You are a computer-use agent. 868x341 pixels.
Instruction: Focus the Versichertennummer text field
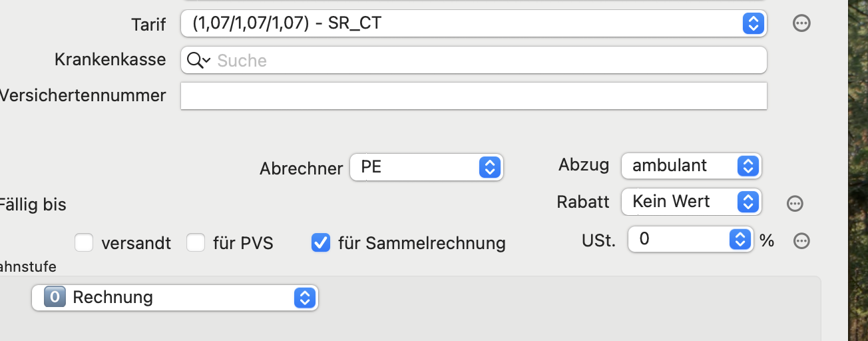tap(474, 96)
